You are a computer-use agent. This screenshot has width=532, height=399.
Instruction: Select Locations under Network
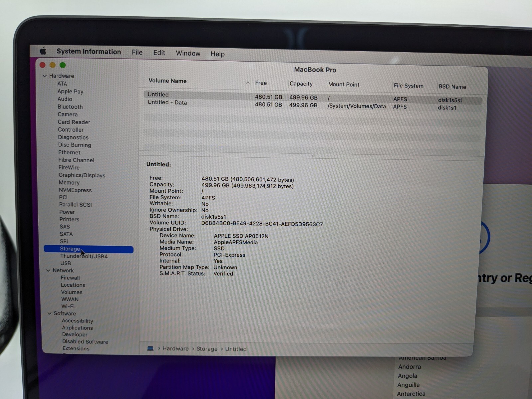pos(73,285)
